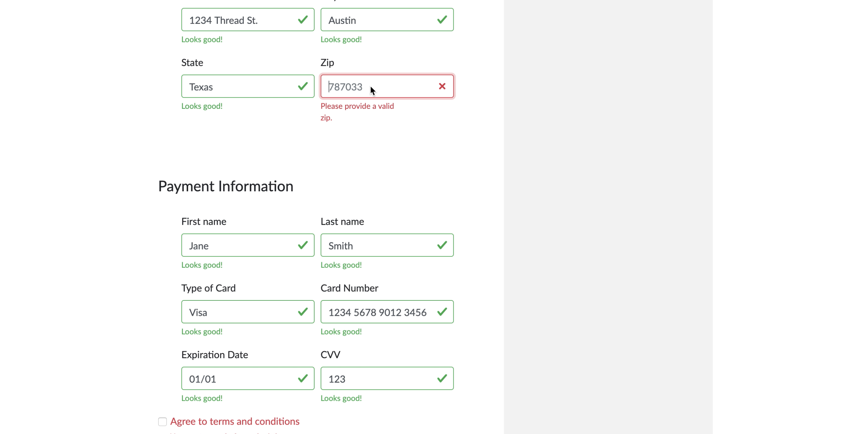Click green checkmark in the Texas State field
868x434 pixels.
click(302, 86)
